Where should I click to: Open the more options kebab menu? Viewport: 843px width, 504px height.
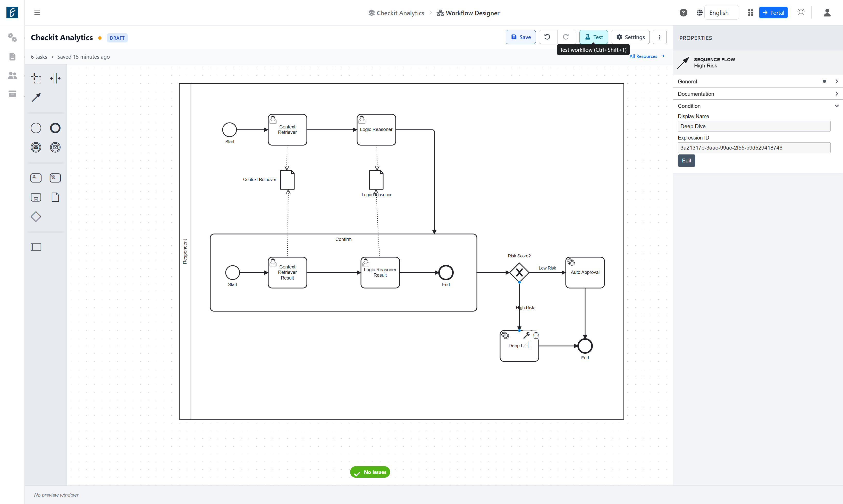point(660,37)
